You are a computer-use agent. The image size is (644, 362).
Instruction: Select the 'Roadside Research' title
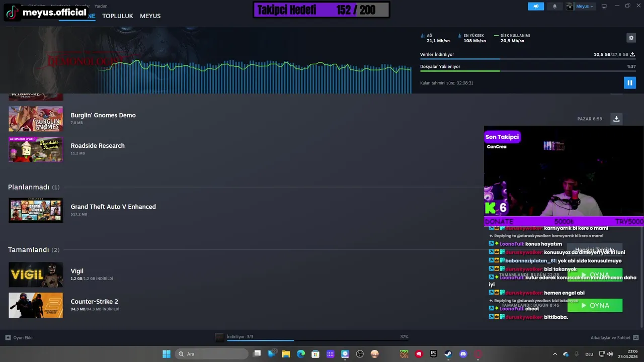pos(98,146)
